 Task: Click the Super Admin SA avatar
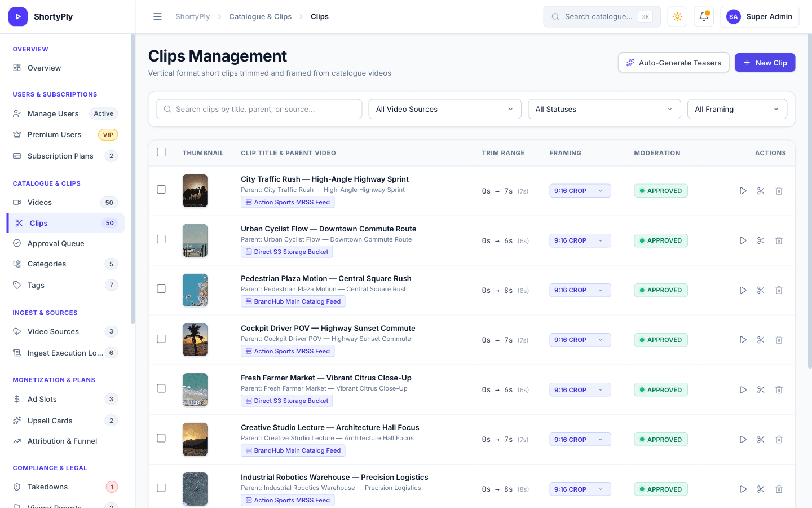(733, 17)
